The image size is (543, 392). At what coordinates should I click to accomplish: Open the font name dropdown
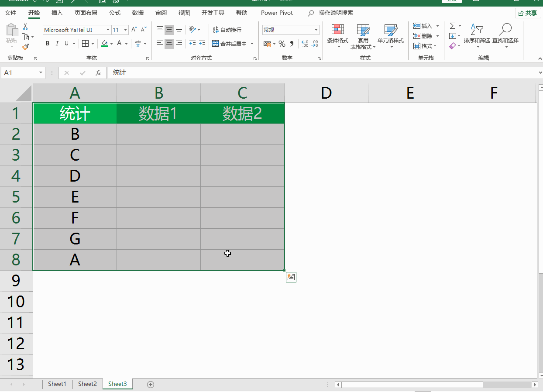tap(108, 30)
